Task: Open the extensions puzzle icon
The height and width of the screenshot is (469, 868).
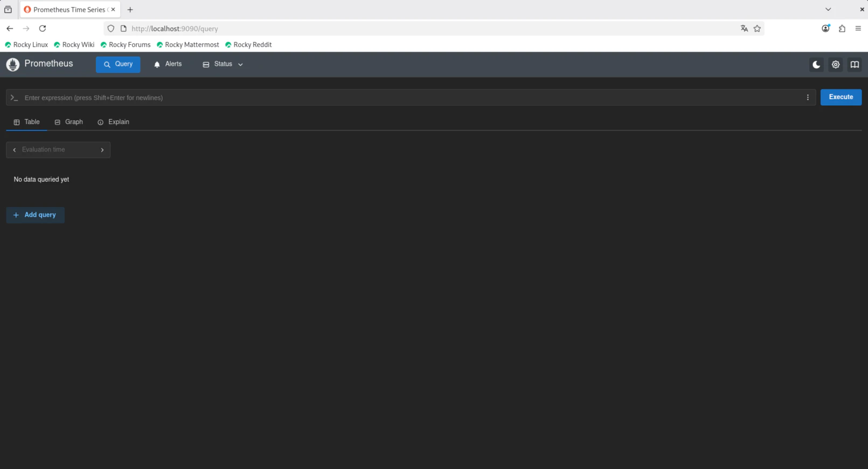Action: pyautogui.click(x=842, y=29)
